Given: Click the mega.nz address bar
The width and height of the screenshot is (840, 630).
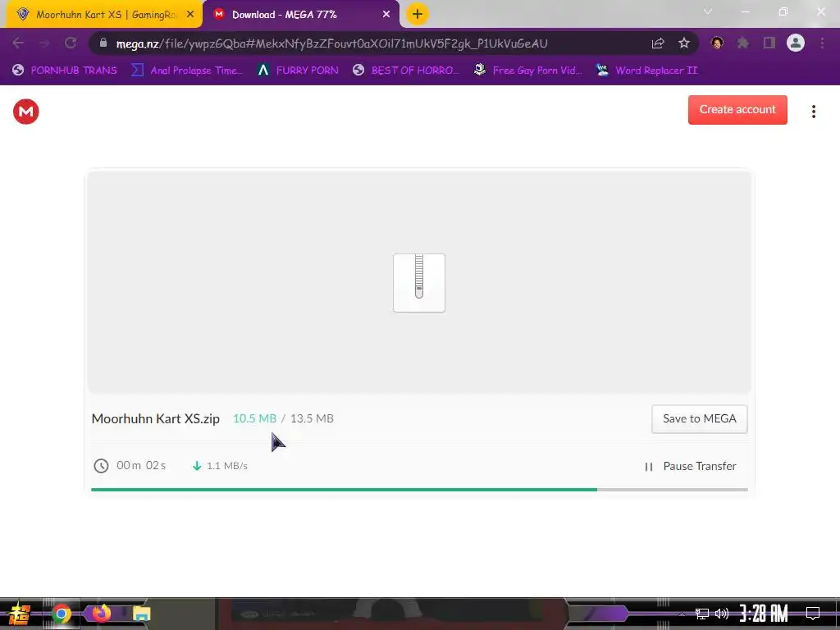Looking at the screenshot, I should pos(394,43).
